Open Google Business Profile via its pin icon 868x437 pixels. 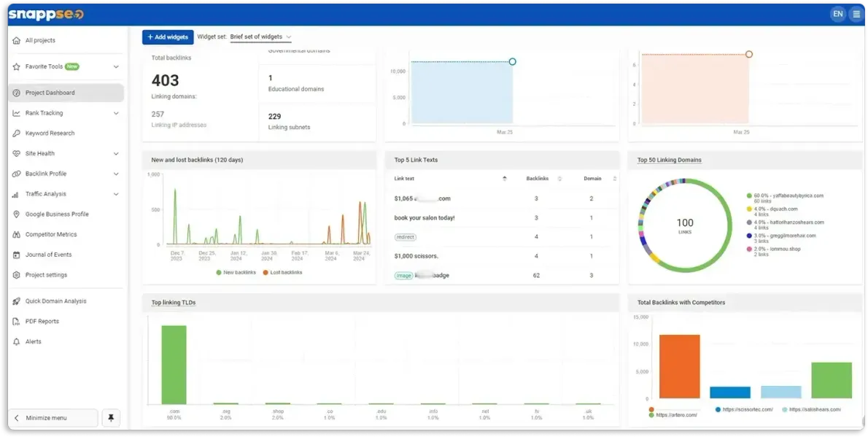click(x=16, y=214)
